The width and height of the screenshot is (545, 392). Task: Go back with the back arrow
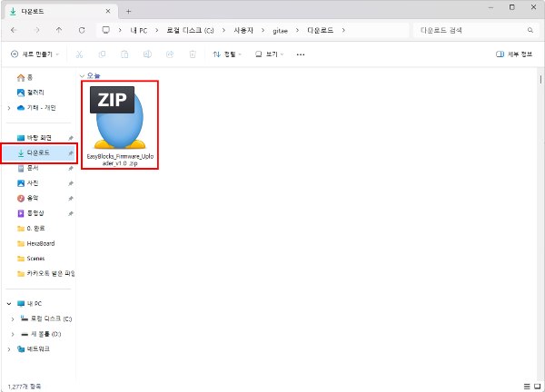tap(14, 30)
